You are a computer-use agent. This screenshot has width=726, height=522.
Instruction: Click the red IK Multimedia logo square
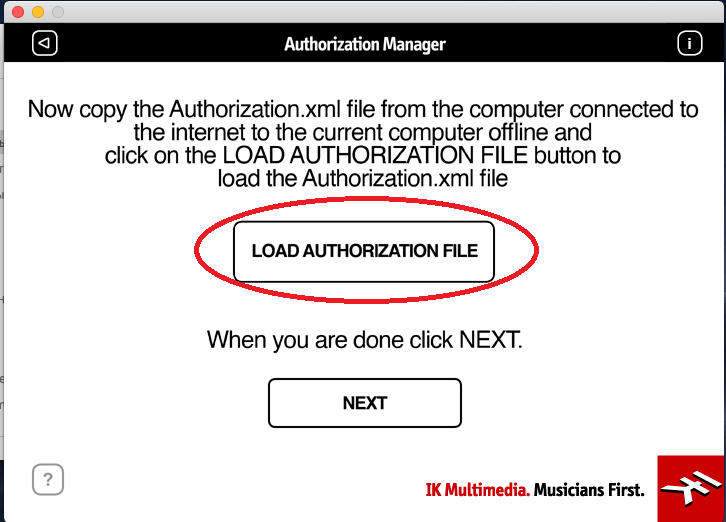point(691,488)
